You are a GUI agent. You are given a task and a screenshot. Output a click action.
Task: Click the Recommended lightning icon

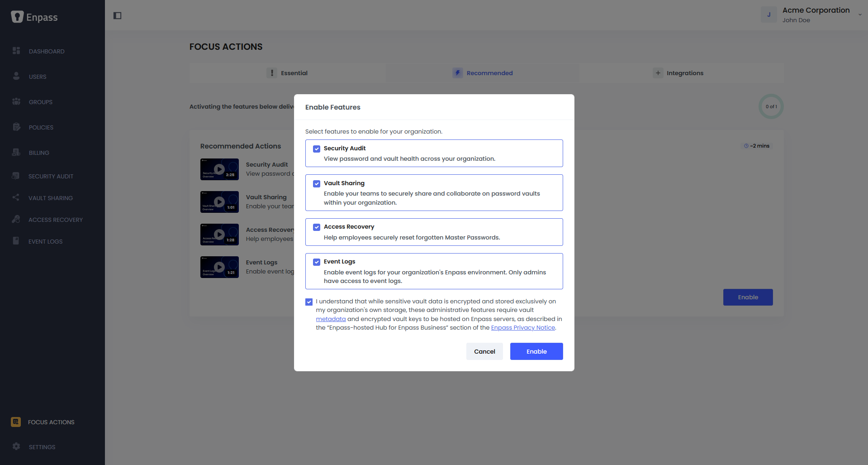click(x=458, y=73)
